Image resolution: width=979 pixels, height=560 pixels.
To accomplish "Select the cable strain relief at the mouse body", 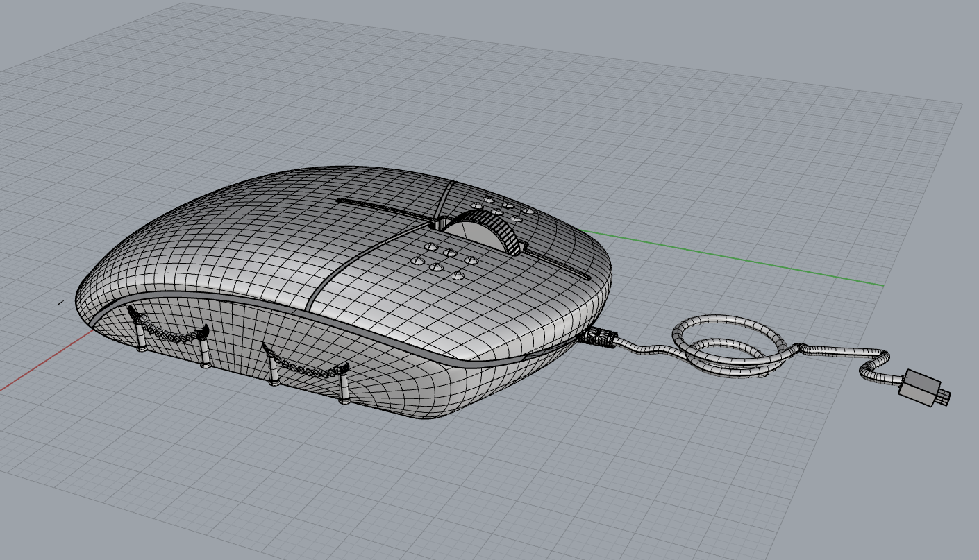I will [x=601, y=338].
